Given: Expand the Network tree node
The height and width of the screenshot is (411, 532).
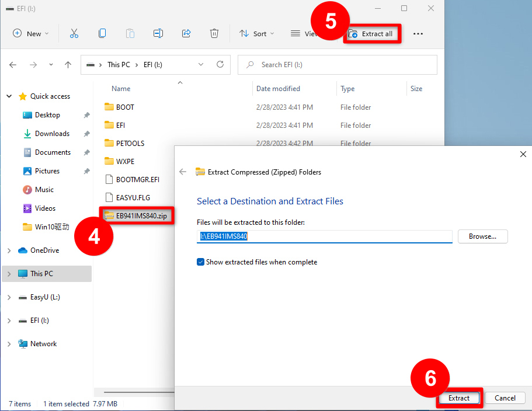Looking at the screenshot, I should pos(9,344).
